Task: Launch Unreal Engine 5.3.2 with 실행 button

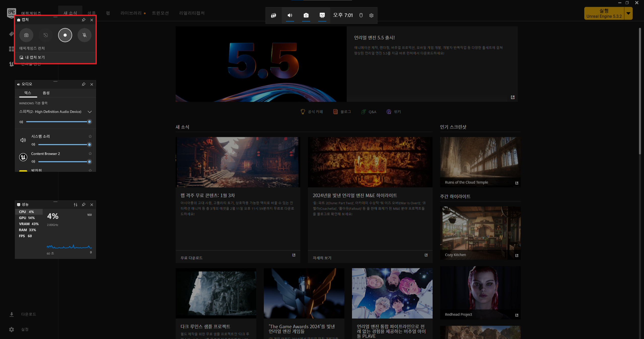Action: [x=604, y=13]
